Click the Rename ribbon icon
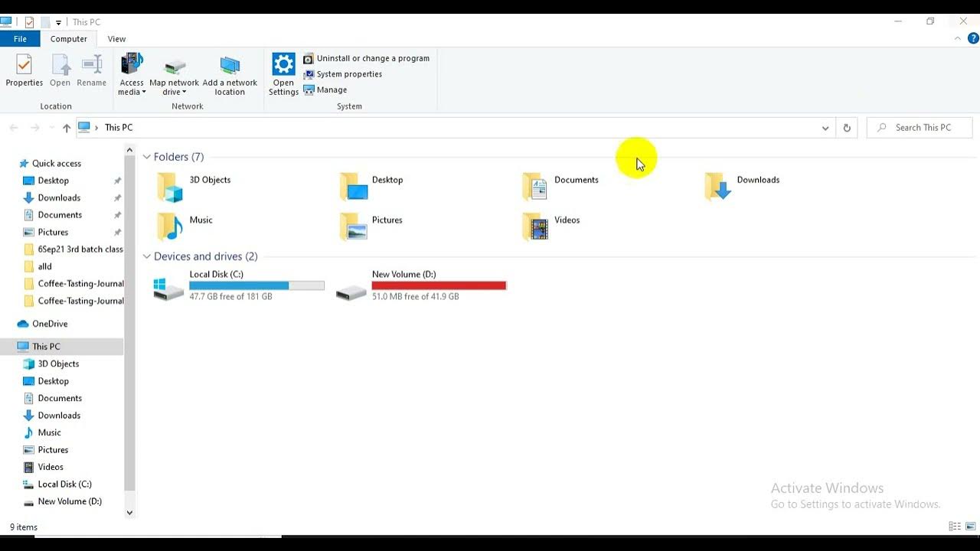Viewport: 980px width, 551px height. click(91, 70)
